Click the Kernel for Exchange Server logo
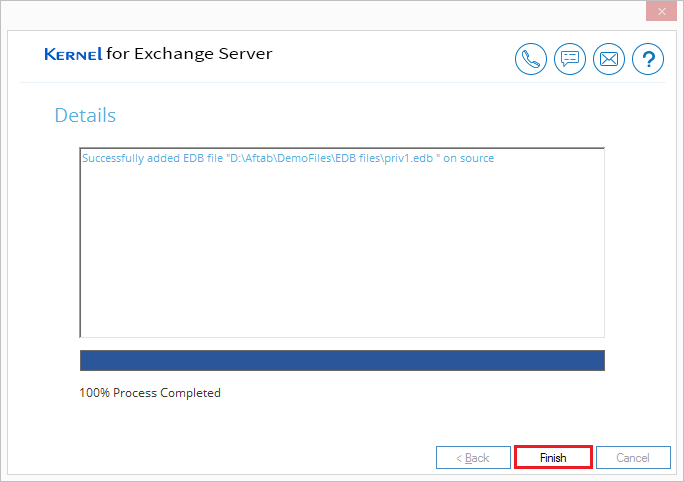 158,54
